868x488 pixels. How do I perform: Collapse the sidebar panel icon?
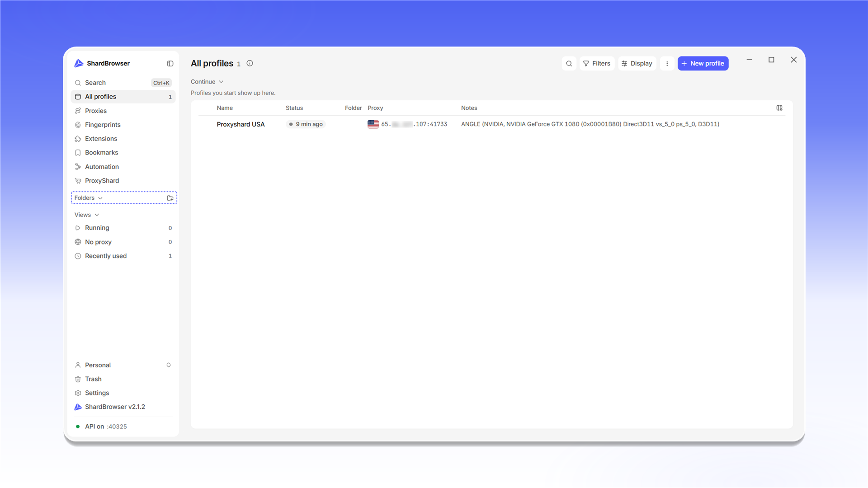pyautogui.click(x=170, y=64)
